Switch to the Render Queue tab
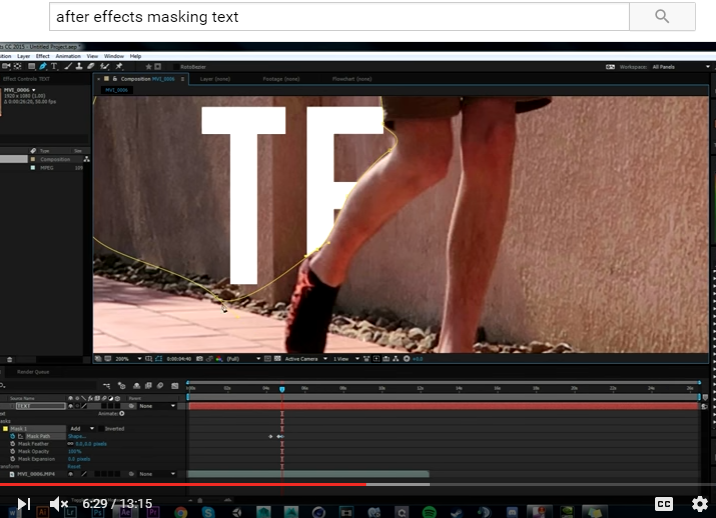This screenshot has width=716, height=518. 32,371
